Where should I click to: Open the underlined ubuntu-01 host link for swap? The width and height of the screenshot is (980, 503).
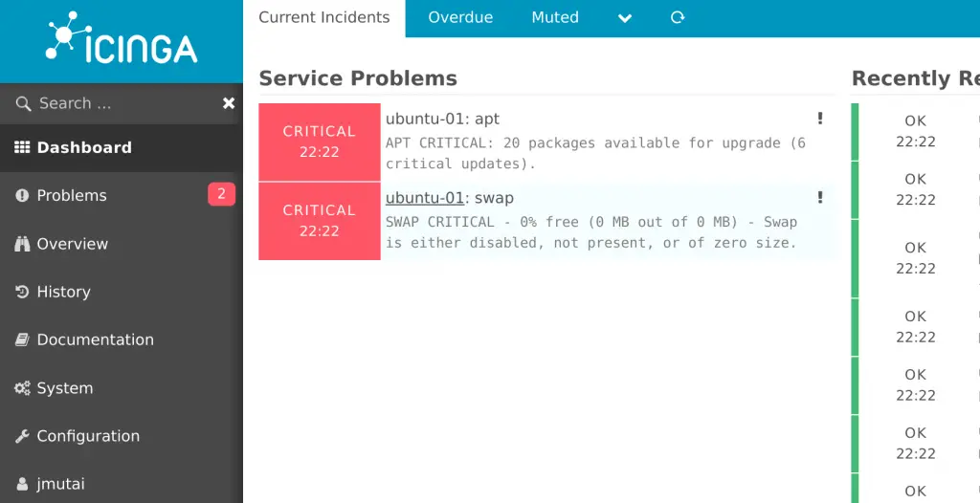click(x=424, y=198)
